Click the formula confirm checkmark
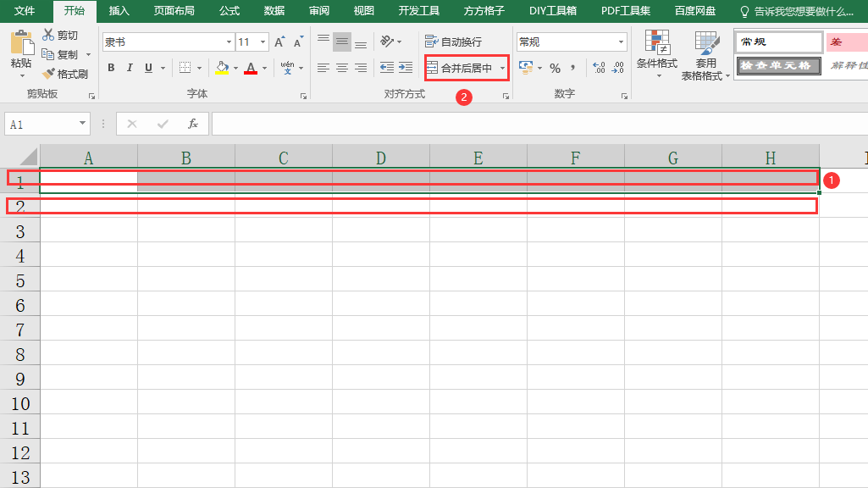 [x=163, y=124]
